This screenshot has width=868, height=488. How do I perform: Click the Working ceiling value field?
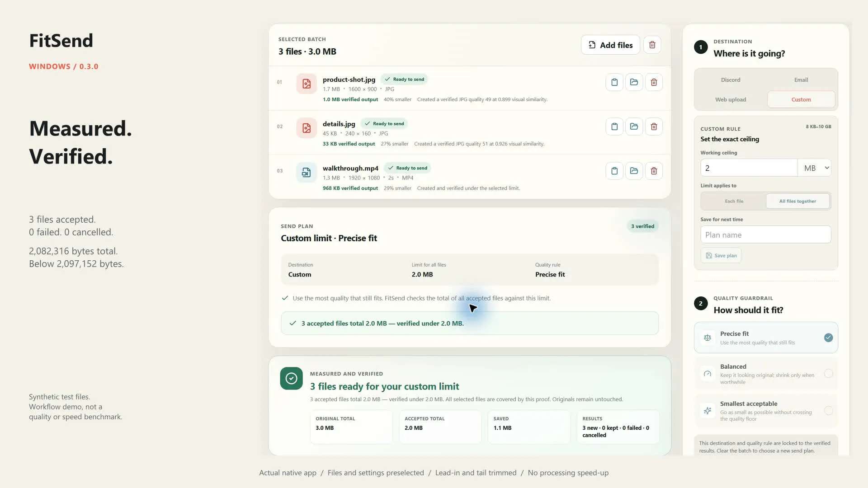[x=749, y=168]
